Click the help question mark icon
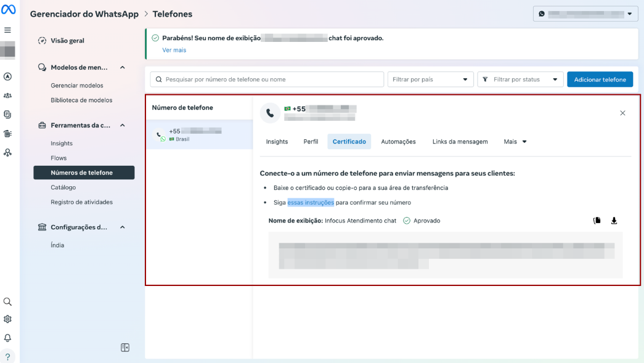 point(7,357)
